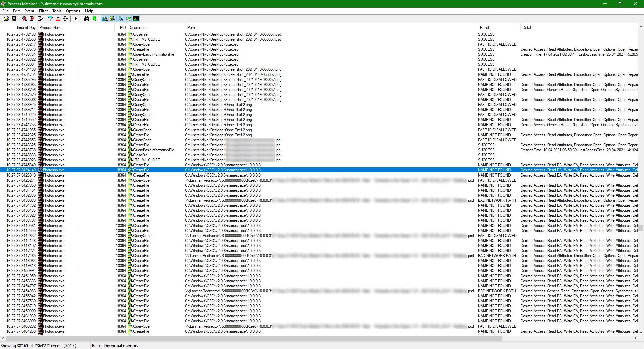Toggle the Autoscroll toolbar icon
This screenshot has height=349, width=644.
32,19
